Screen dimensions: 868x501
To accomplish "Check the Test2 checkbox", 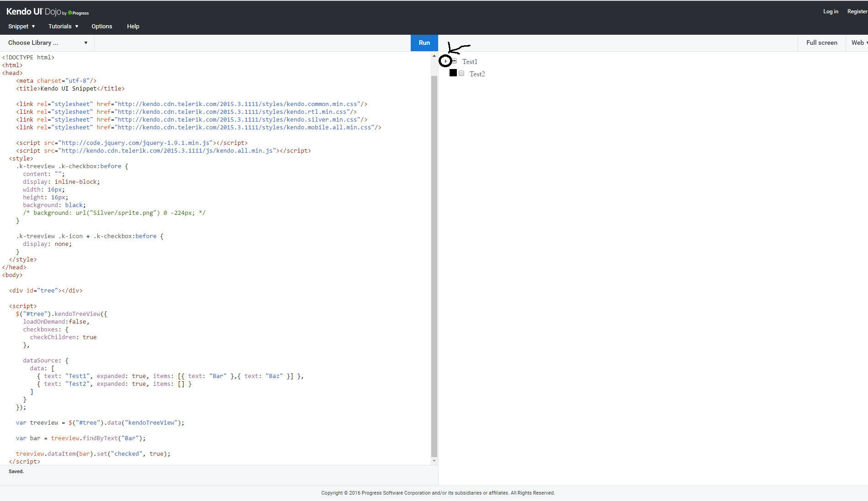I will pos(461,73).
